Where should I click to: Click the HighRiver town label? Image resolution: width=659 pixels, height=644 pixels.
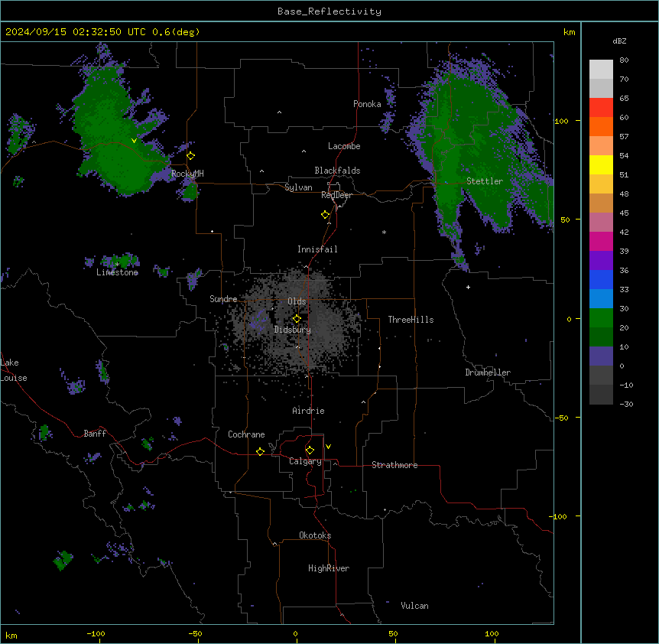pyautogui.click(x=329, y=568)
